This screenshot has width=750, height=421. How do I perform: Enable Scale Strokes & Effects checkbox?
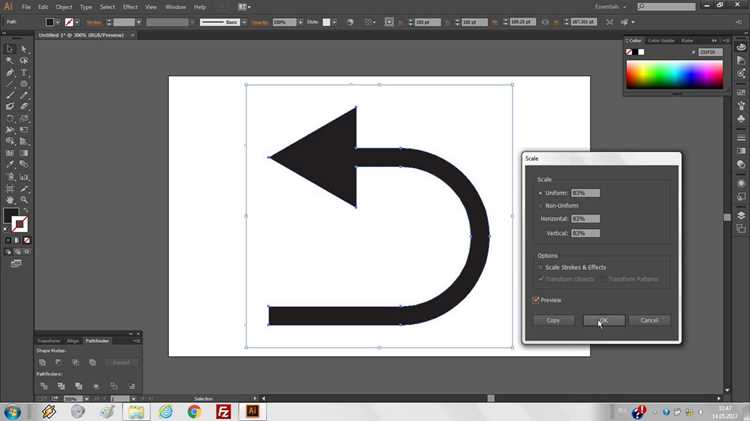coord(540,267)
